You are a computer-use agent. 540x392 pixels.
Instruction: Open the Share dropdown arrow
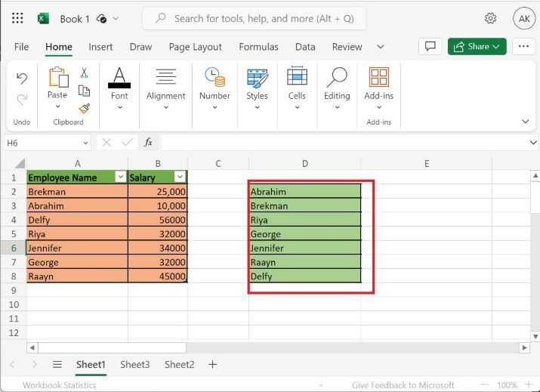pos(496,47)
